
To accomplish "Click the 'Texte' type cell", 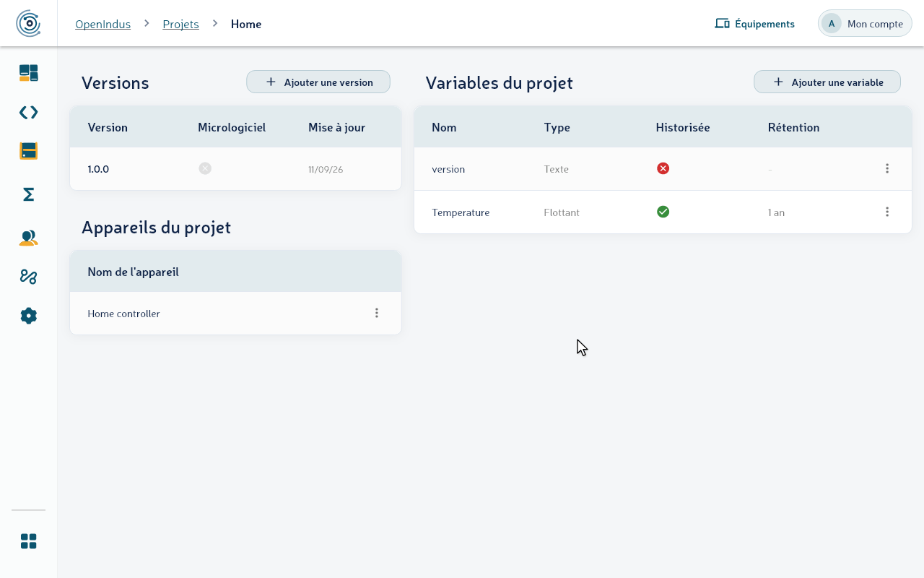I will 557,169.
